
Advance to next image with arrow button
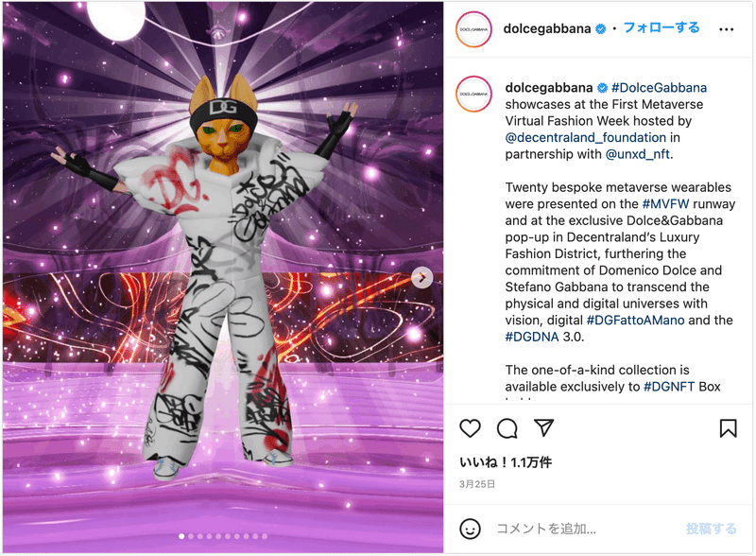(x=422, y=277)
